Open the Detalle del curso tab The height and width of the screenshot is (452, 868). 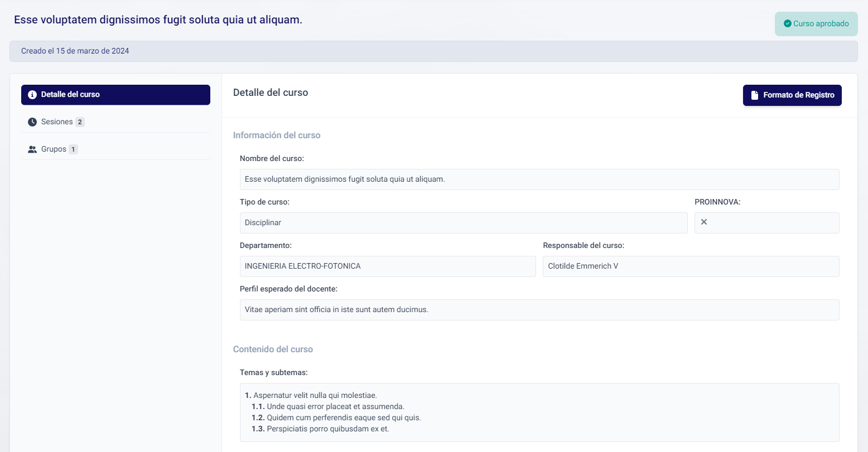115,95
